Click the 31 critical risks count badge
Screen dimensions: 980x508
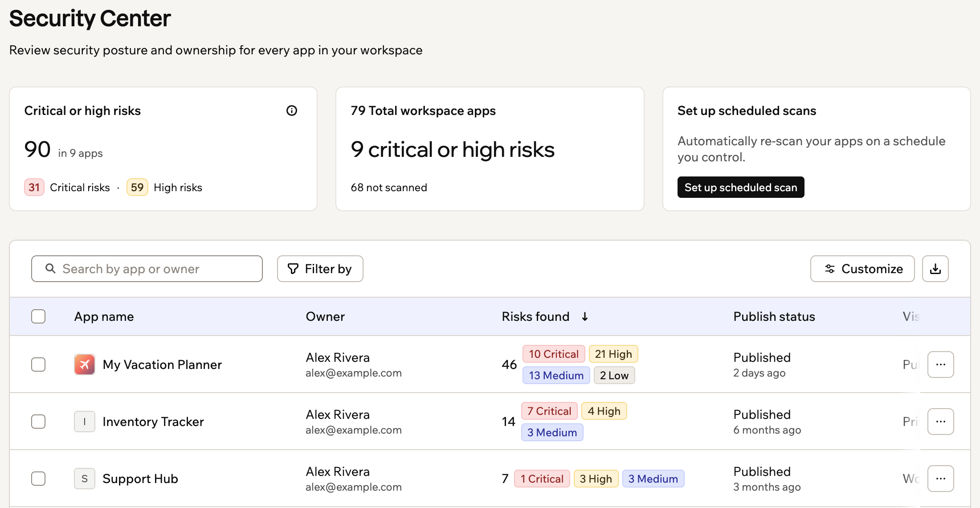point(34,187)
